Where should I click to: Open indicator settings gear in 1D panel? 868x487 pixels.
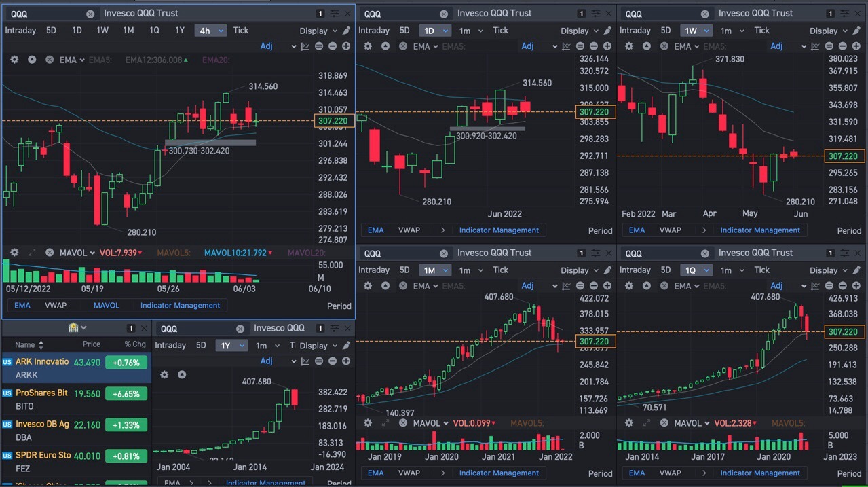point(368,46)
